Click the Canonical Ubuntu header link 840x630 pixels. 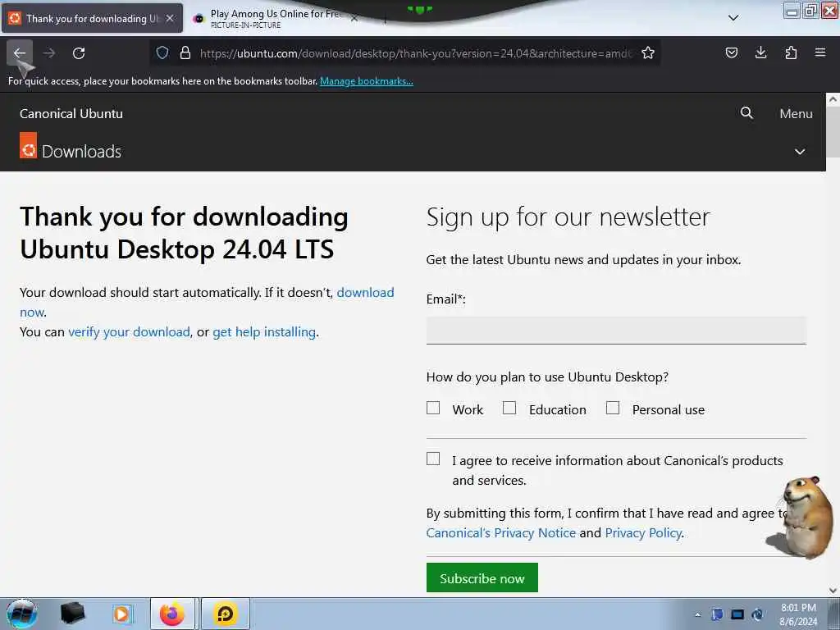(x=71, y=113)
